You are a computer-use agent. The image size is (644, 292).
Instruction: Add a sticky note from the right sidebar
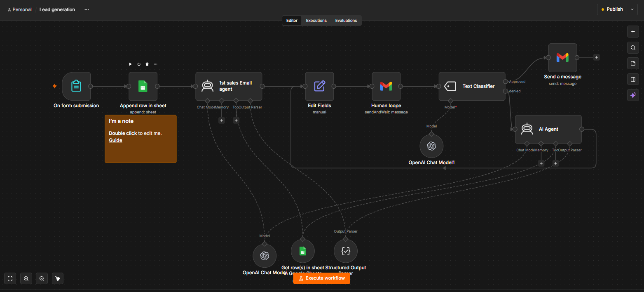[x=633, y=63]
